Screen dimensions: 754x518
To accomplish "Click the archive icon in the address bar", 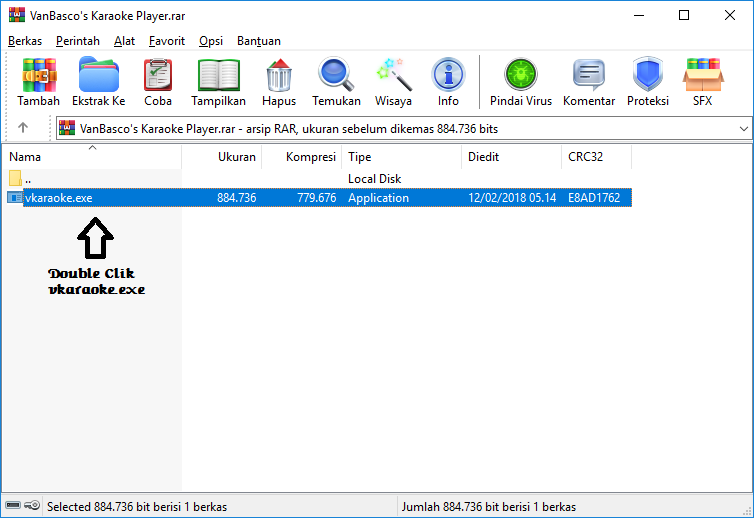I will [67, 128].
